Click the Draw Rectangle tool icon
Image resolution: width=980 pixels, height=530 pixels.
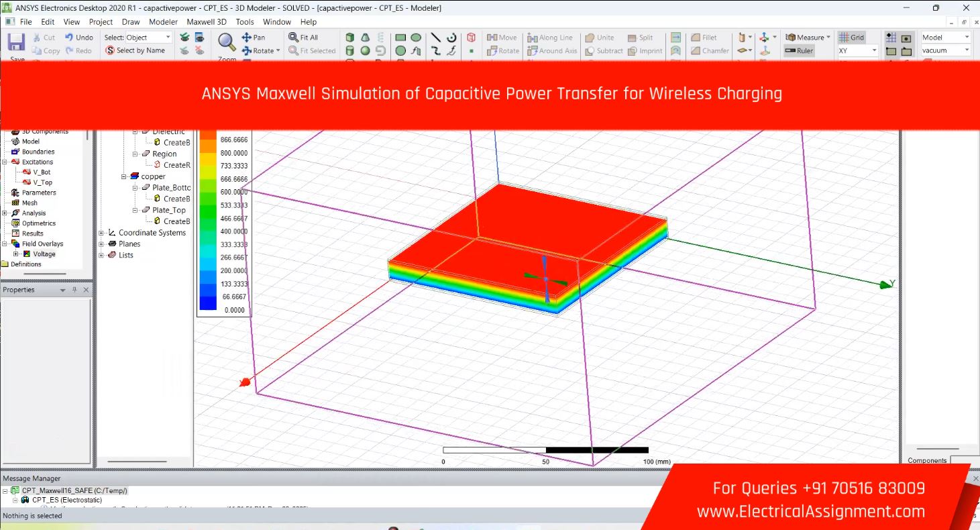pos(400,38)
